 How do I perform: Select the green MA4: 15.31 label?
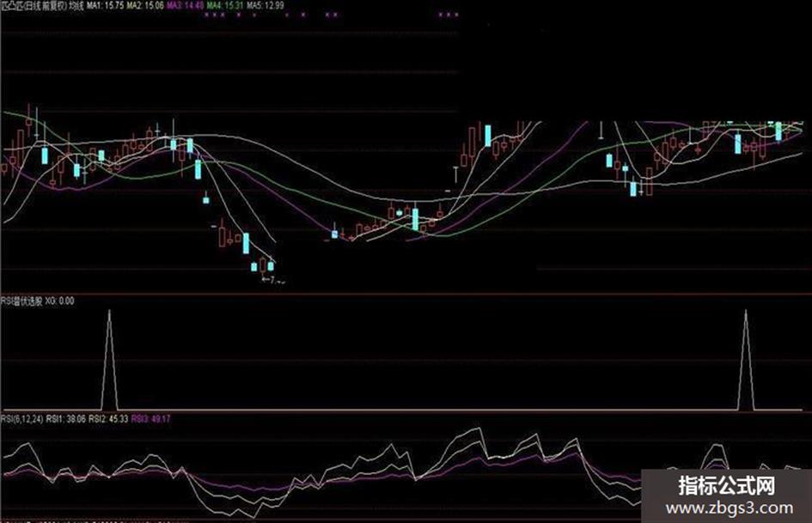click(x=225, y=6)
